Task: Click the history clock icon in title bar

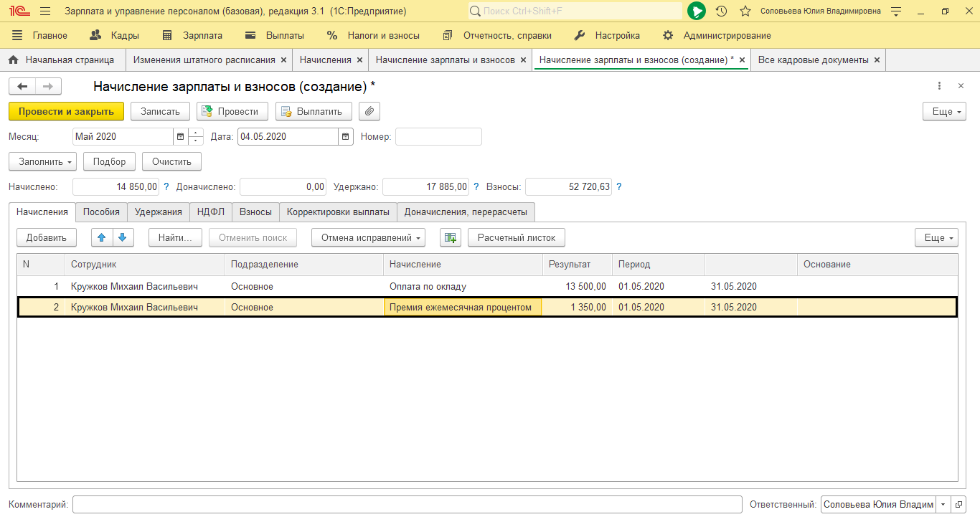Action: (x=721, y=11)
